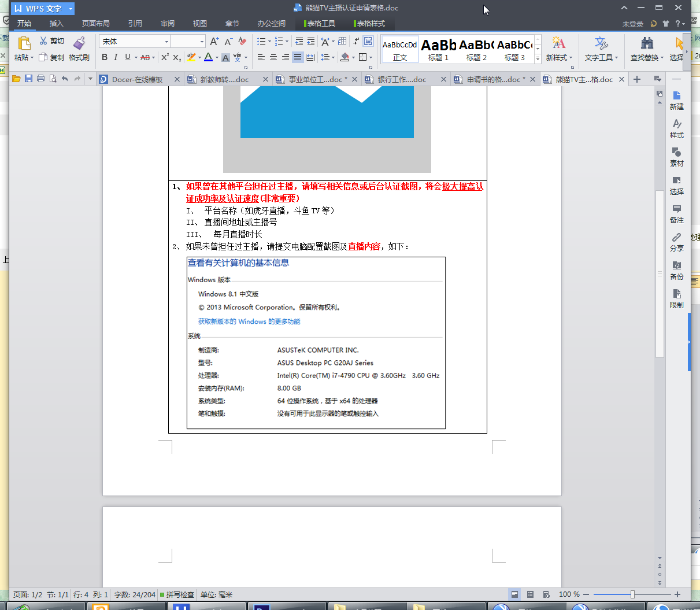Toggle strikethrough AB formatting
700x610 pixels.
(145, 57)
